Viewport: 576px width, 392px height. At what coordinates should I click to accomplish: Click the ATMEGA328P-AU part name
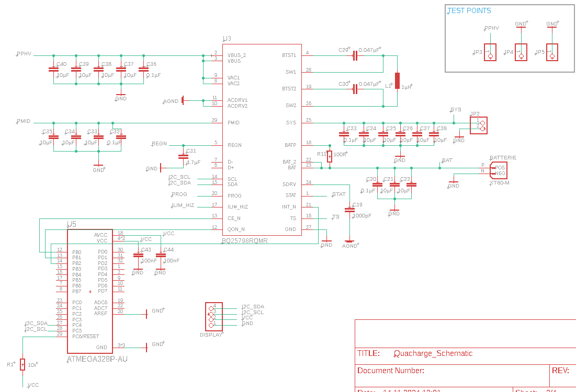click(x=97, y=360)
